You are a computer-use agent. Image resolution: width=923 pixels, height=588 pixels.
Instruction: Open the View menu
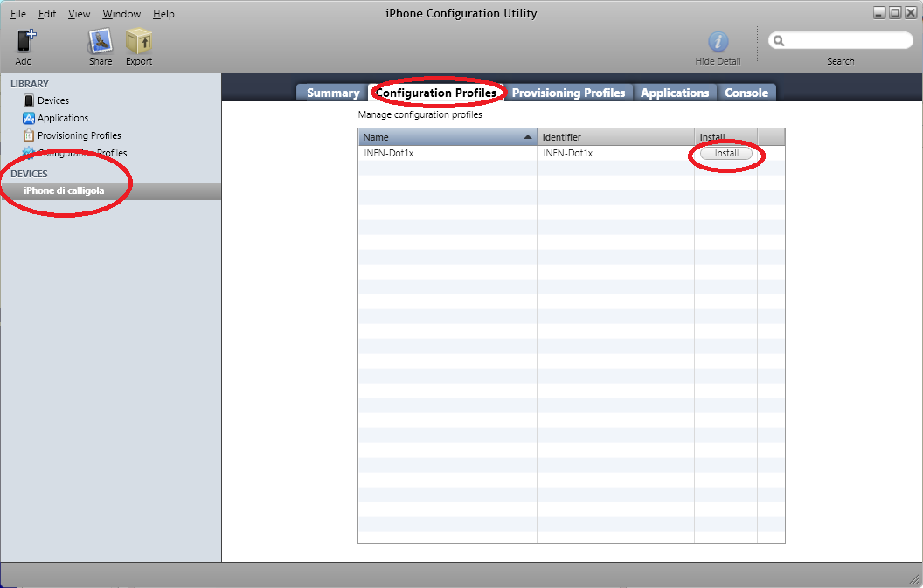click(79, 13)
